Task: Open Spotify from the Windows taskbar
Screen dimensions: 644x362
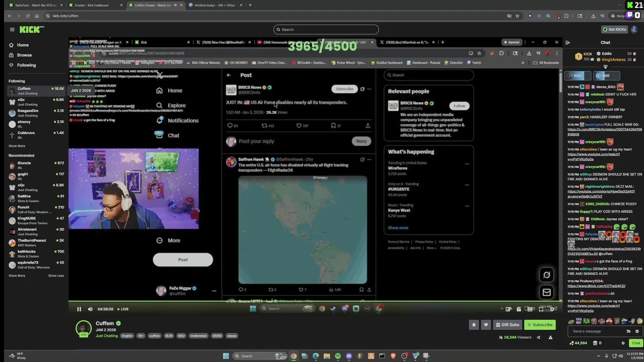Action: (x=338, y=356)
